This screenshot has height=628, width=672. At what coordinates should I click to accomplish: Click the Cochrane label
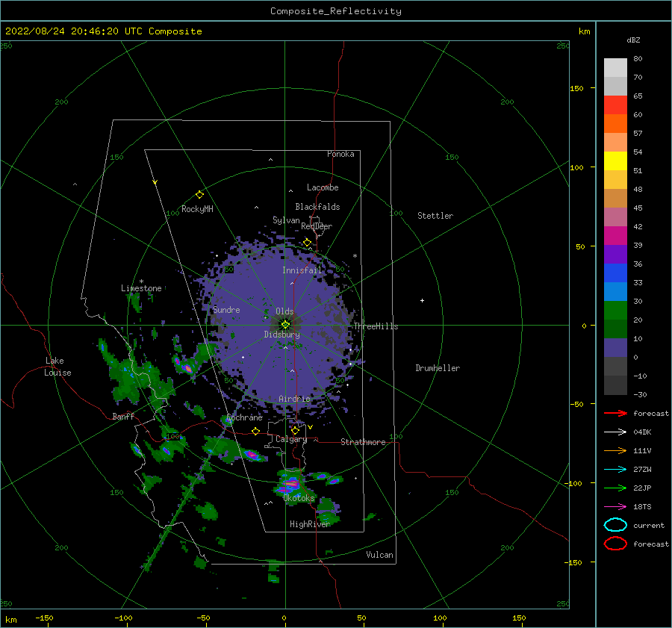(244, 417)
